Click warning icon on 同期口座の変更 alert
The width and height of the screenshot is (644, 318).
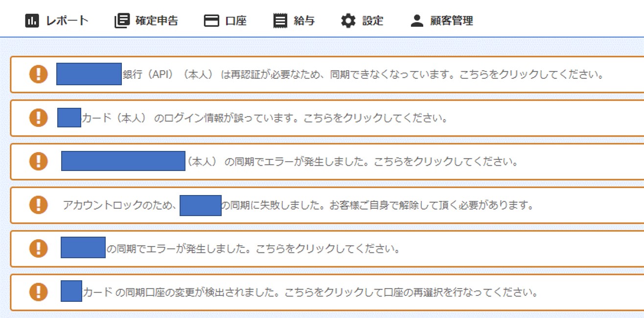point(39,292)
